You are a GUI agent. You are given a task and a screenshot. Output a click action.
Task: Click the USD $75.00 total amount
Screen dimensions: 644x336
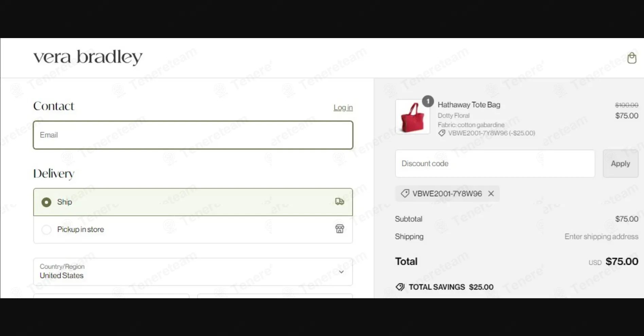point(613,262)
